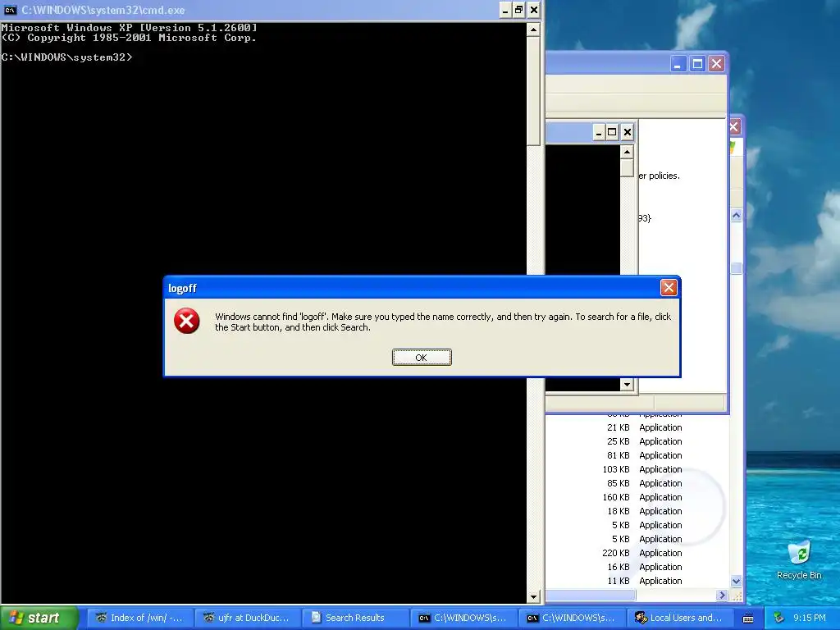840x630 pixels.
Task: Click the 9:15 PM taskbar clock
Action: pos(810,618)
